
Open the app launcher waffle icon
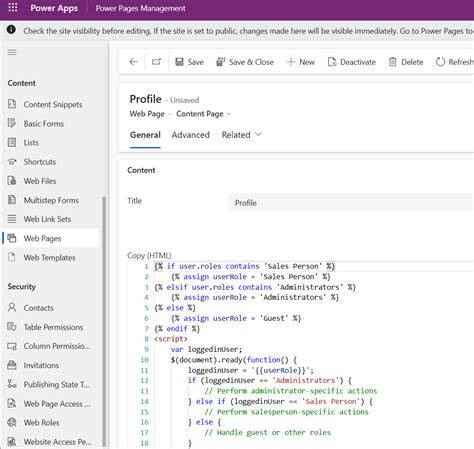[x=13, y=7]
